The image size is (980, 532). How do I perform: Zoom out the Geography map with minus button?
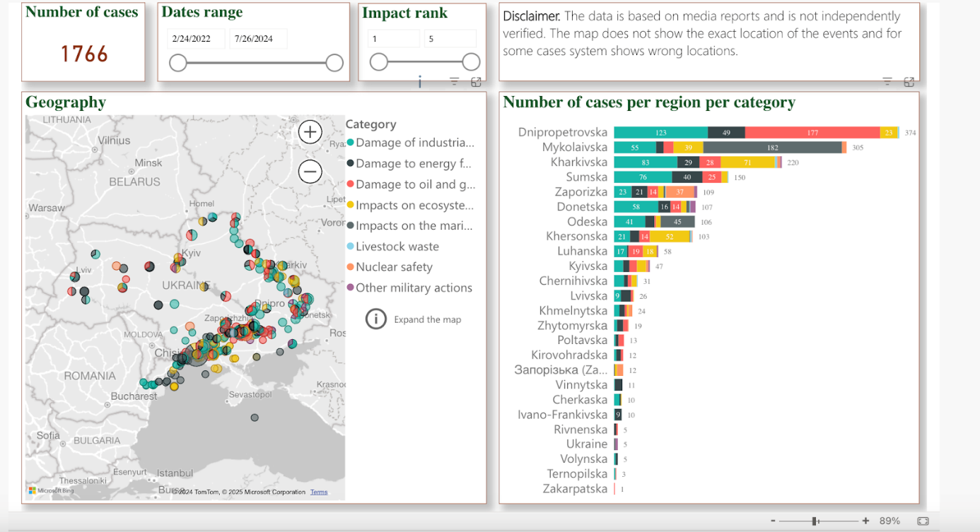tap(310, 171)
